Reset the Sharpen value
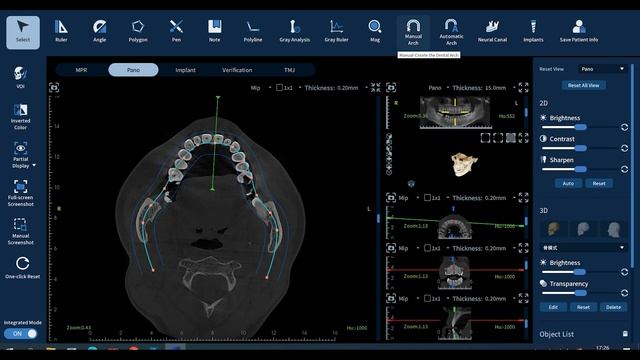This screenshot has width=640, height=360. tap(624, 169)
